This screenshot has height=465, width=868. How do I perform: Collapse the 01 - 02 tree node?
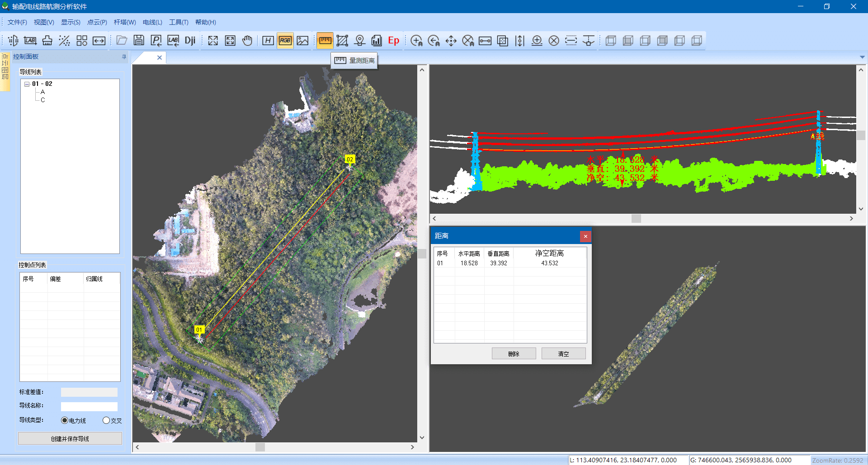[27, 84]
